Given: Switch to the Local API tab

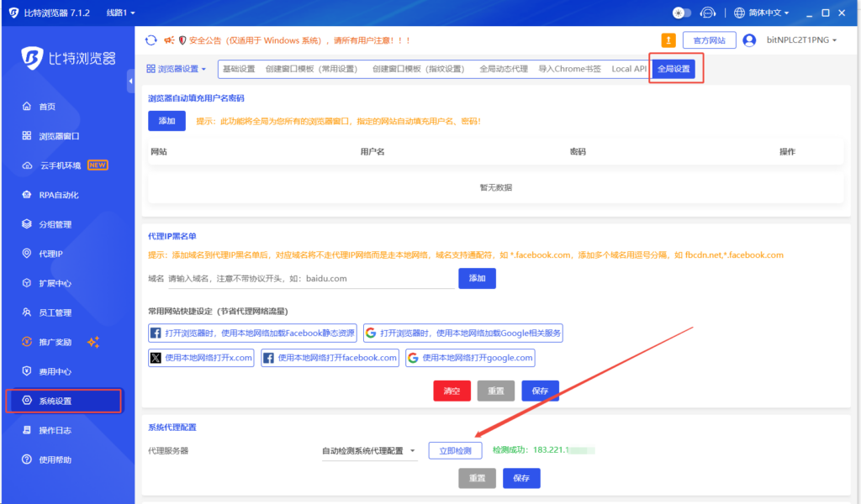Looking at the screenshot, I should pyautogui.click(x=629, y=69).
